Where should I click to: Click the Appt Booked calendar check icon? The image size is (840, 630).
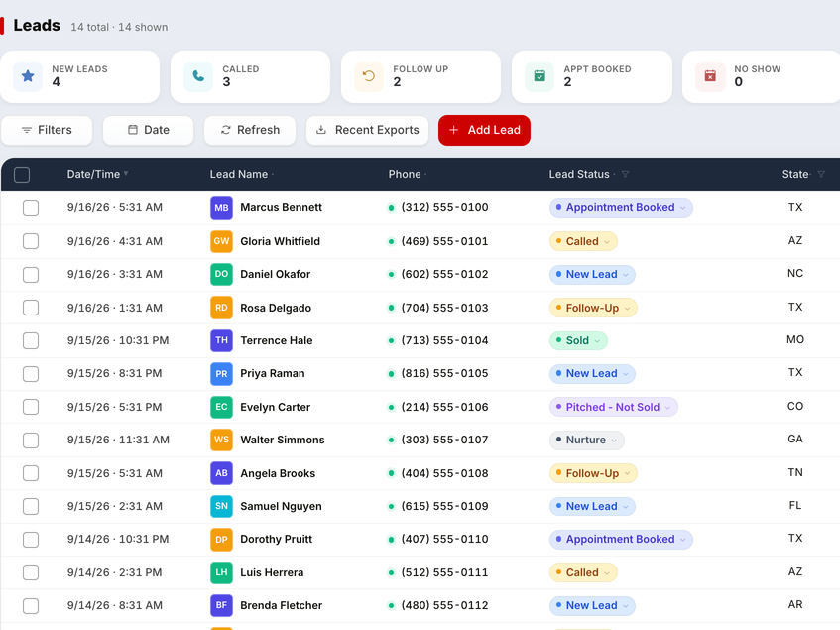(540, 76)
